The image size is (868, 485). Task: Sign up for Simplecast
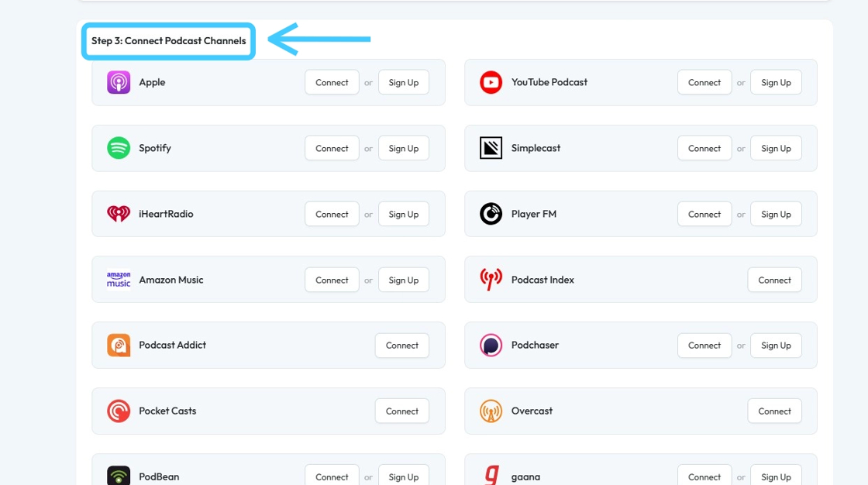coord(776,149)
